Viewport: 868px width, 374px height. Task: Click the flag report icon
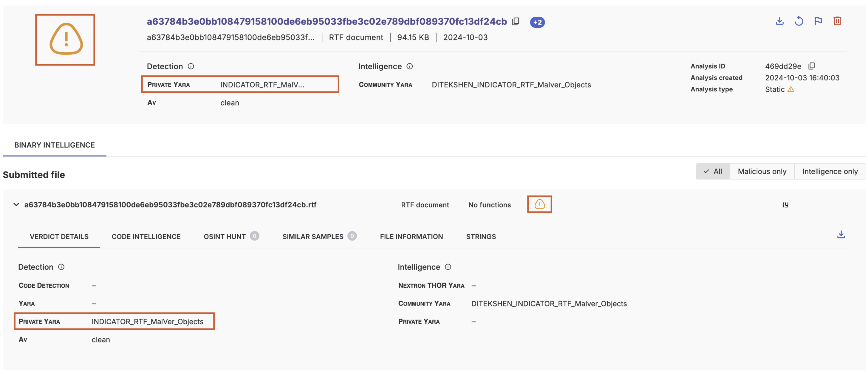click(x=818, y=21)
